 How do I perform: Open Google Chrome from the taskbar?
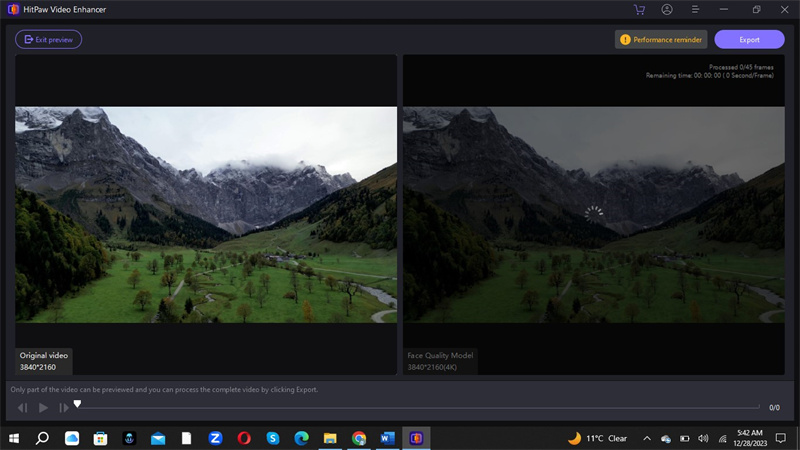click(359, 438)
